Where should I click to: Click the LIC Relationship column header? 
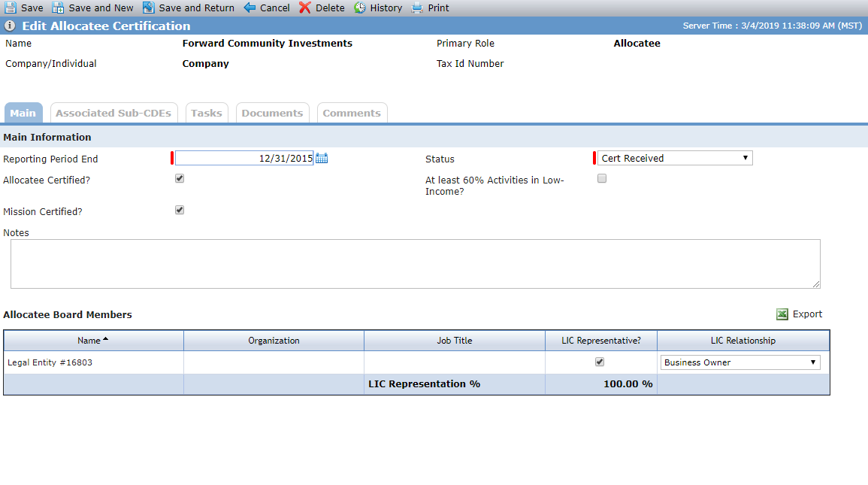743,341
